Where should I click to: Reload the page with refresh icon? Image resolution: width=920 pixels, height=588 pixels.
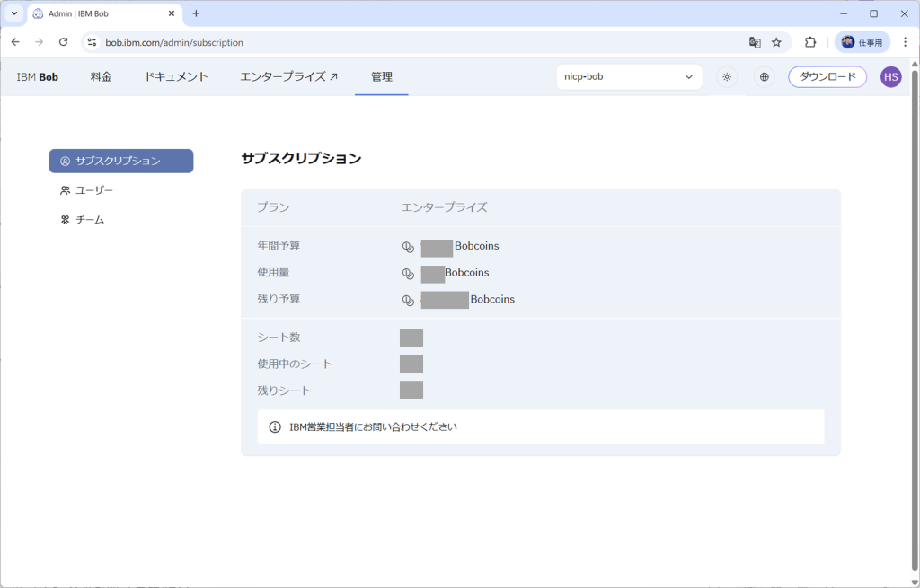64,42
